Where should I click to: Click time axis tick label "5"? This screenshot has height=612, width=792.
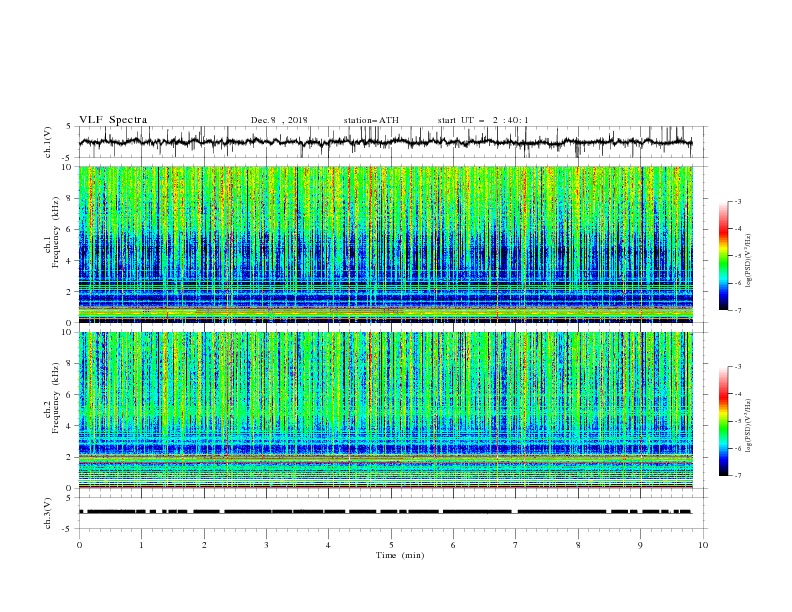click(391, 545)
